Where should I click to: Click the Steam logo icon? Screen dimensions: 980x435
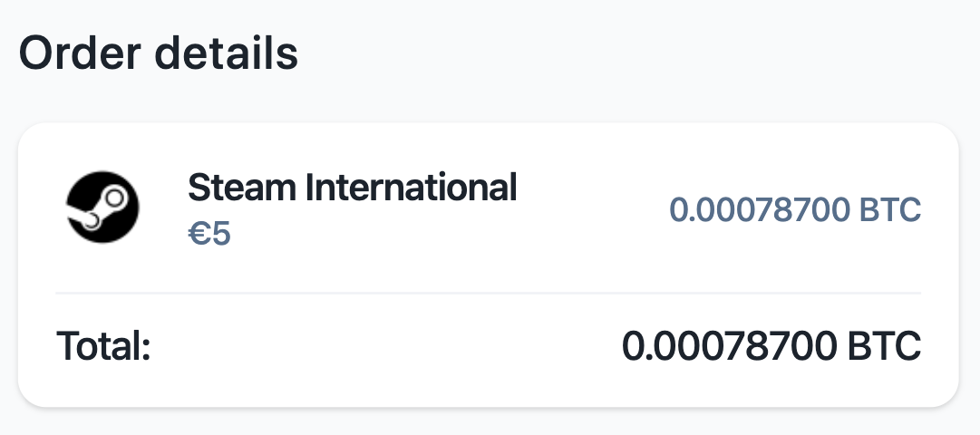(102, 207)
